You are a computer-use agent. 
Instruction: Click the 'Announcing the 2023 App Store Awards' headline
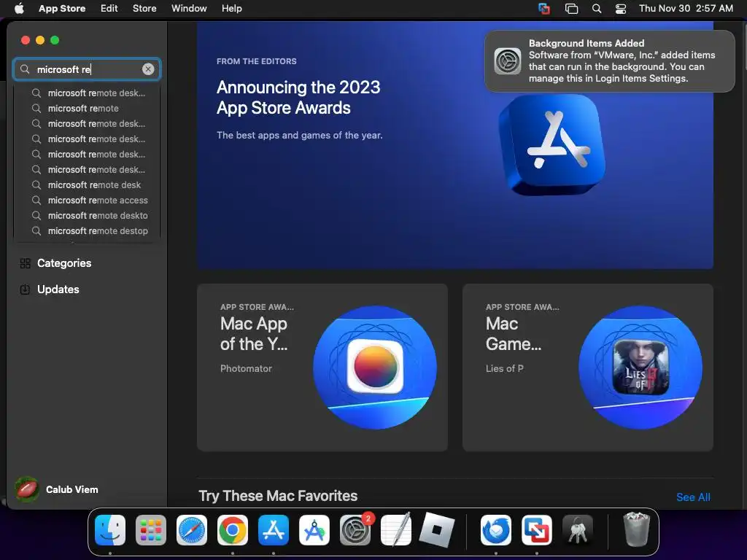coord(298,98)
